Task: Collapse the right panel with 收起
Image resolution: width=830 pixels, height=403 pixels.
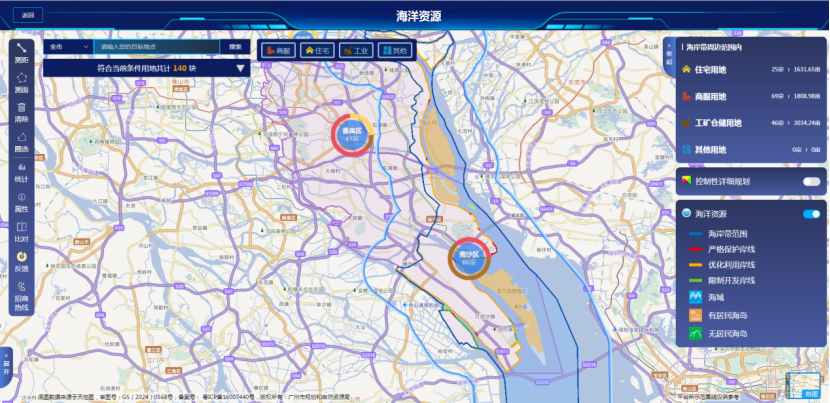Action: point(669,58)
